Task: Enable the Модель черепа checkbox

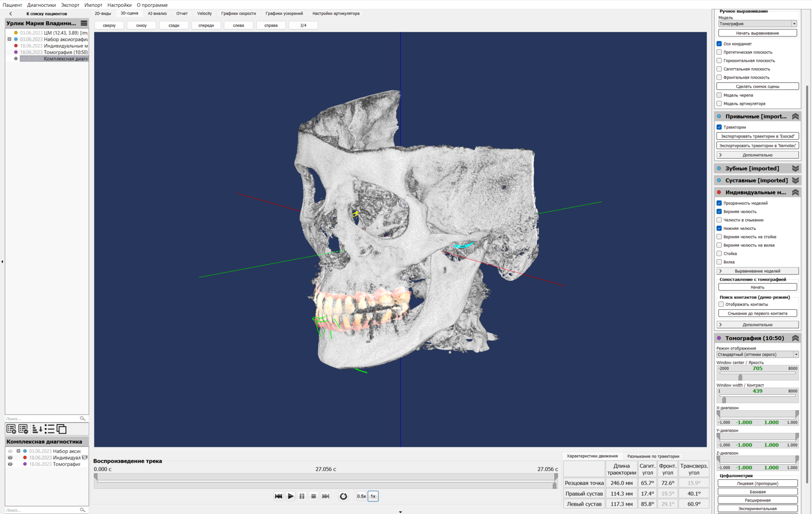Action: pos(719,95)
